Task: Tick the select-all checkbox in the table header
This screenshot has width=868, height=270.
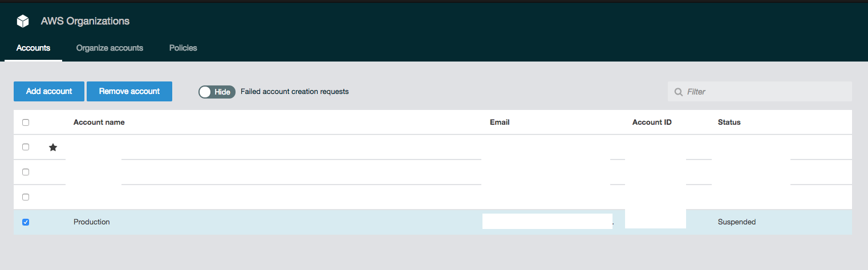Action: coord(26,122)
